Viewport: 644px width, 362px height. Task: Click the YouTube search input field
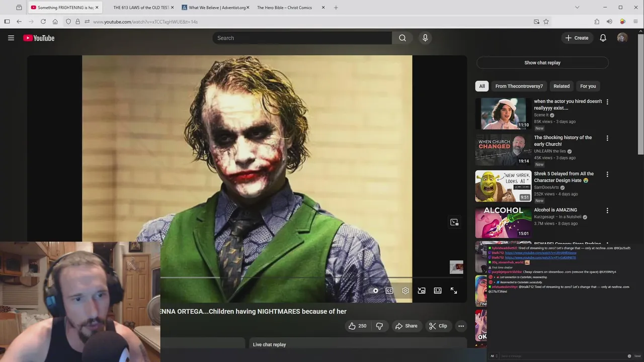(x=302, y=38)
